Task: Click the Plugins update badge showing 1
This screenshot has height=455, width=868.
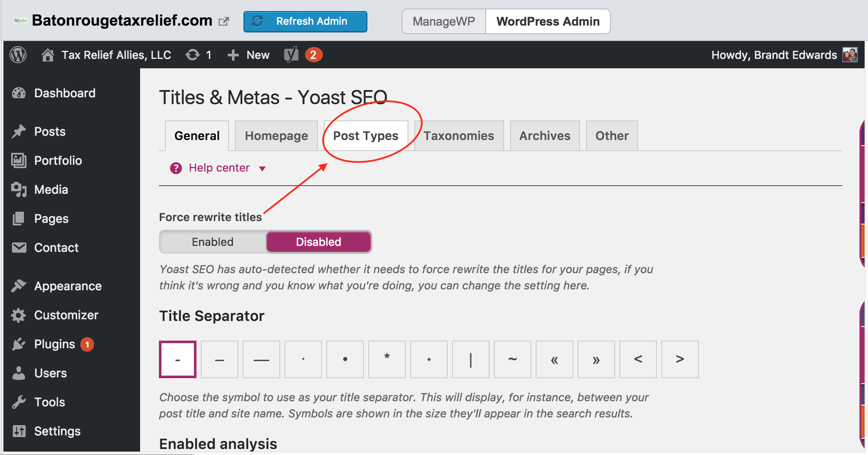Action: pyautogui.click(x=87, y=344)
